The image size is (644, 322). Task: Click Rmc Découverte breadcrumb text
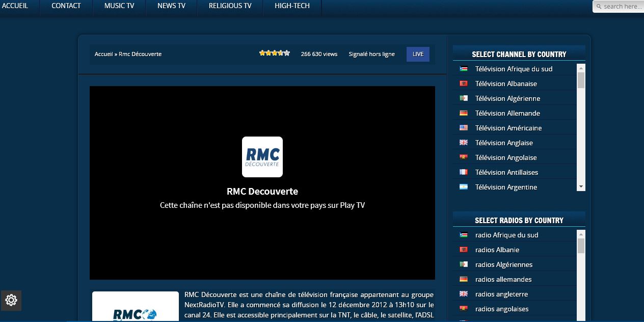140,54
